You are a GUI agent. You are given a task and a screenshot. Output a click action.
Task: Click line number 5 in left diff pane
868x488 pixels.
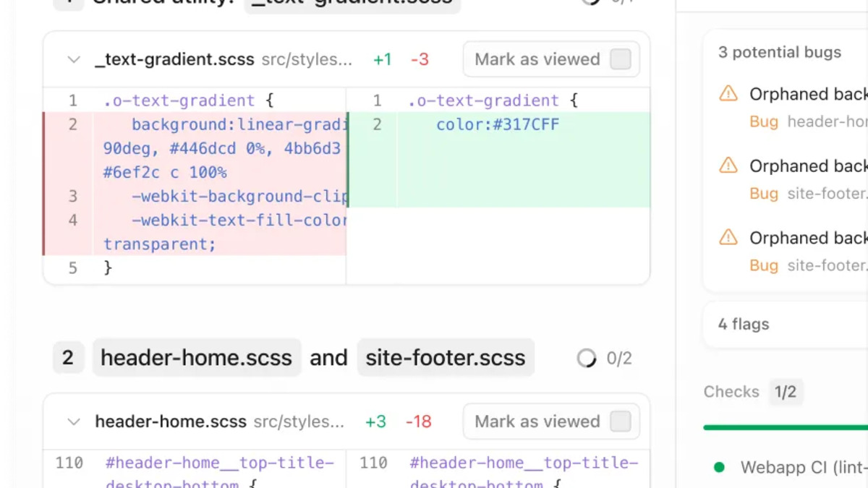click(72, 268)
